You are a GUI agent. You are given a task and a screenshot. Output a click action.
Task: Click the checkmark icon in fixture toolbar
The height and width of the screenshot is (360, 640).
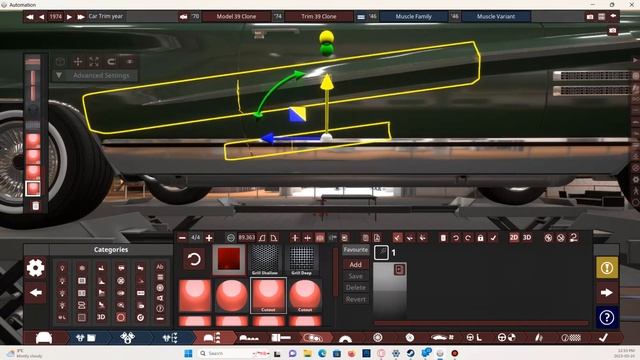tap(493, 238)
